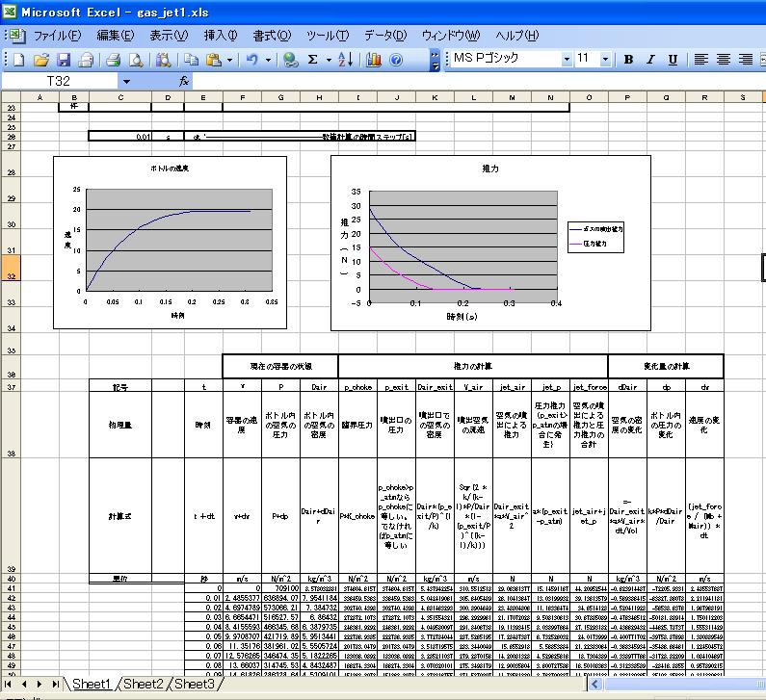Select the column G header
The width and height of the screenshot is (766, 700).
(281, 97)
